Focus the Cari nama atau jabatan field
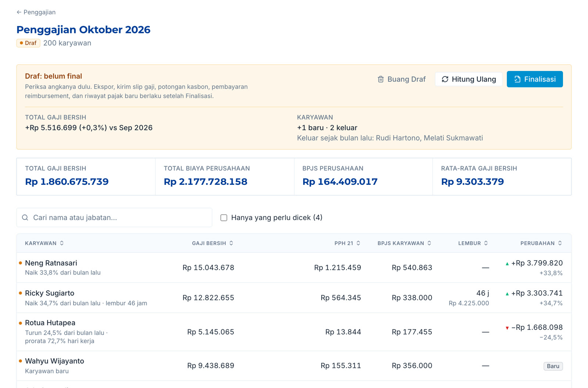The image size is (588, 388). point(114,218)
